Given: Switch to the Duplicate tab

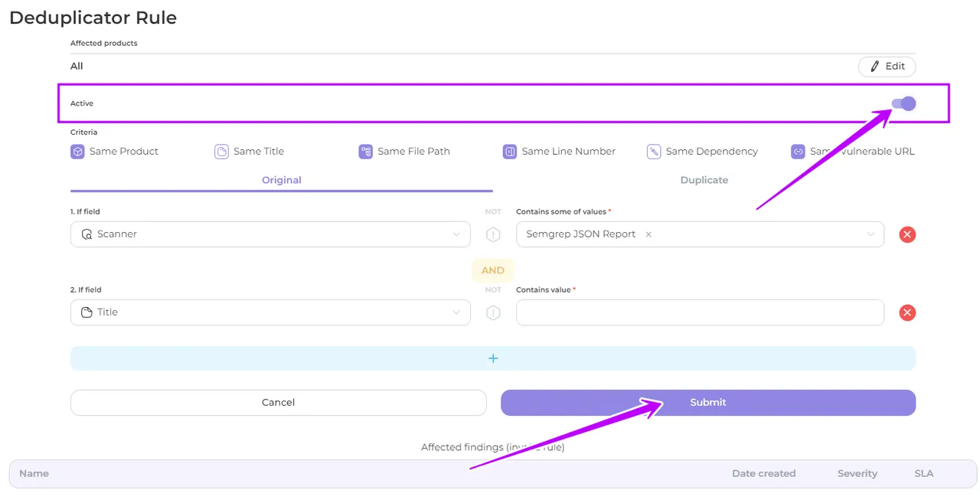Looking at the screenshot, I should pos(704,180).
